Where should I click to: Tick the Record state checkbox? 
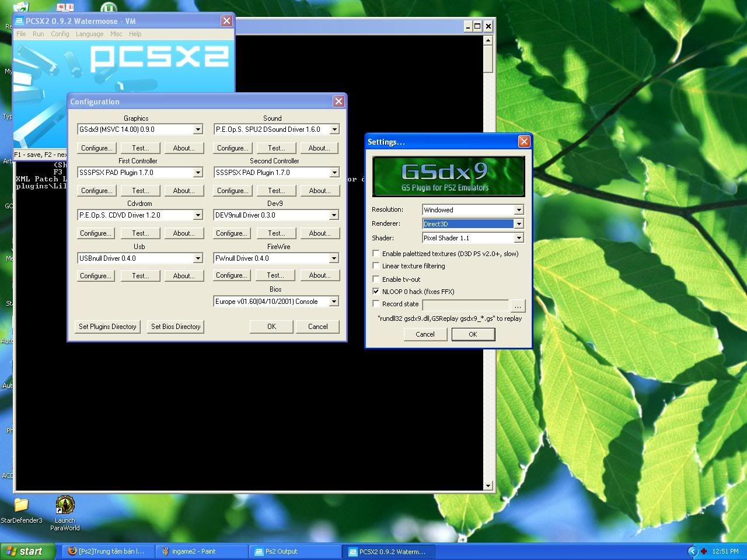(376, 304)
